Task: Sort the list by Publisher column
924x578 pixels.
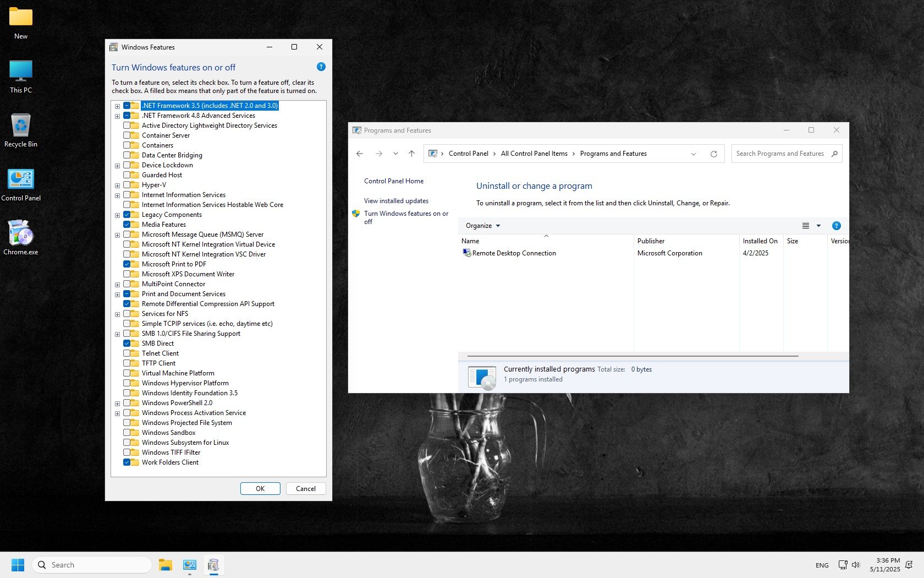Action: 651,241
